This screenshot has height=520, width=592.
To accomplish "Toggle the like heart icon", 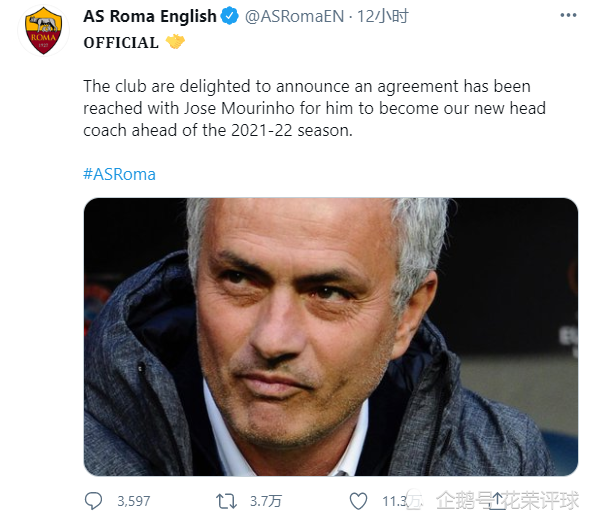I will click(x=358, y=501).
